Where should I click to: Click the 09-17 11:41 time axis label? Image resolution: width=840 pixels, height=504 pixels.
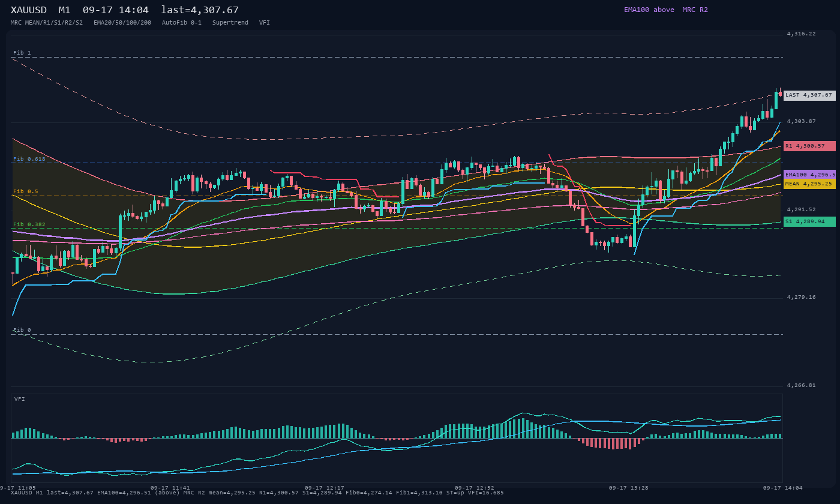point(170,488)
